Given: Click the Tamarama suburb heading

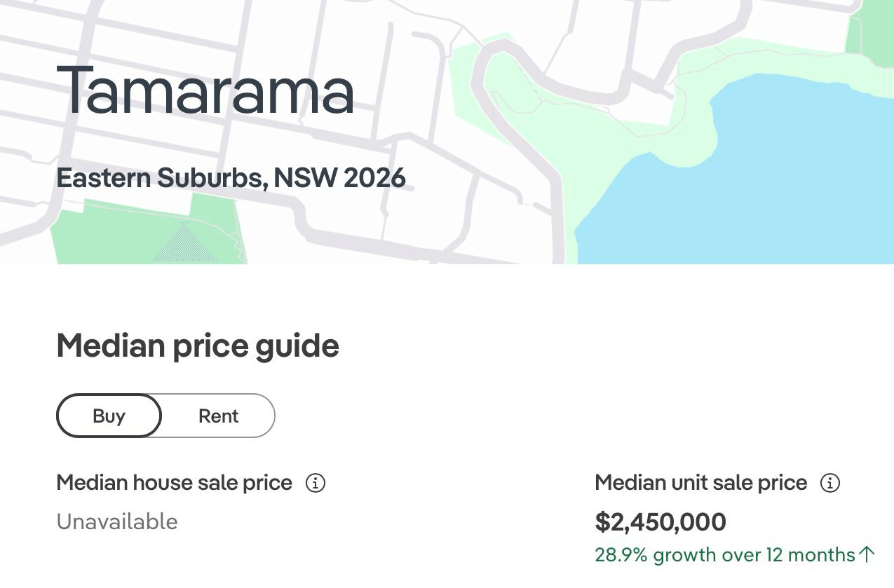Looking at the screenshot, I should click(x=205, y=90).
